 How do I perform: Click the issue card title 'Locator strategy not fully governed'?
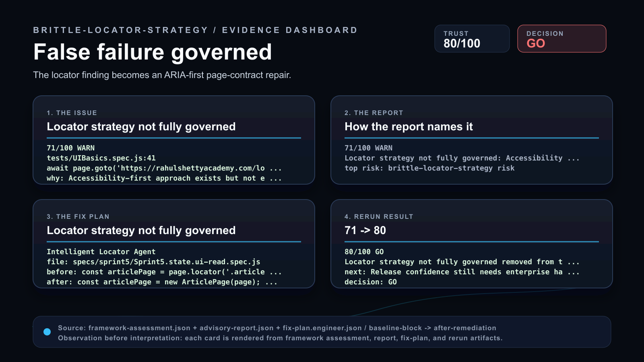click(141, 127)
